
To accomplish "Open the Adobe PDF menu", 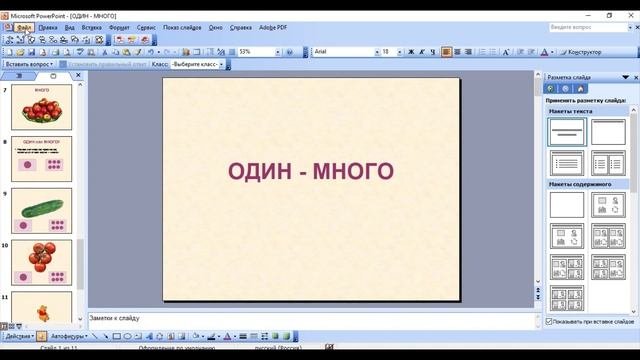I will (273, 27).
